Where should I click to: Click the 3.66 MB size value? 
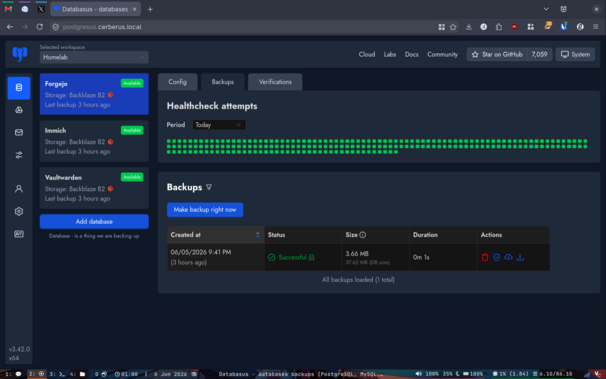(x=357, y=254)
